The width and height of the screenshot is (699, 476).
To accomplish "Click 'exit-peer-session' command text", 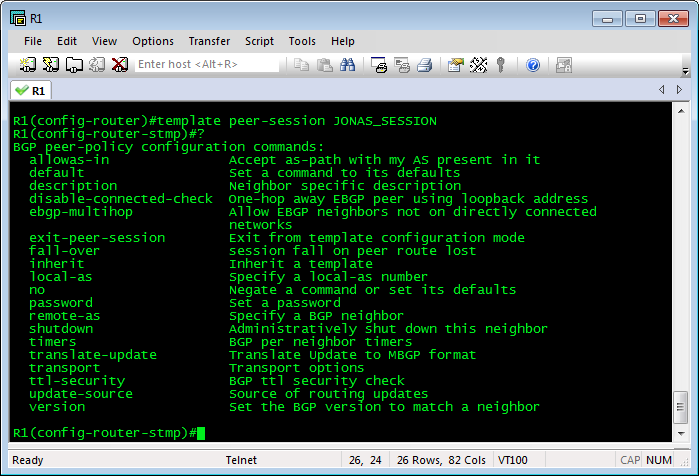I will point(97,238).
